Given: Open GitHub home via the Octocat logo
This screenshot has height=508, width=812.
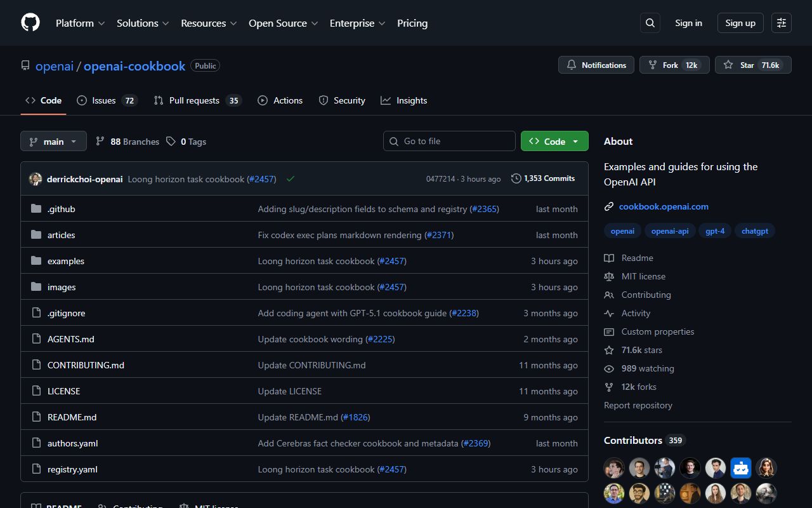Looking at the screenshot, I should [30, 23].
